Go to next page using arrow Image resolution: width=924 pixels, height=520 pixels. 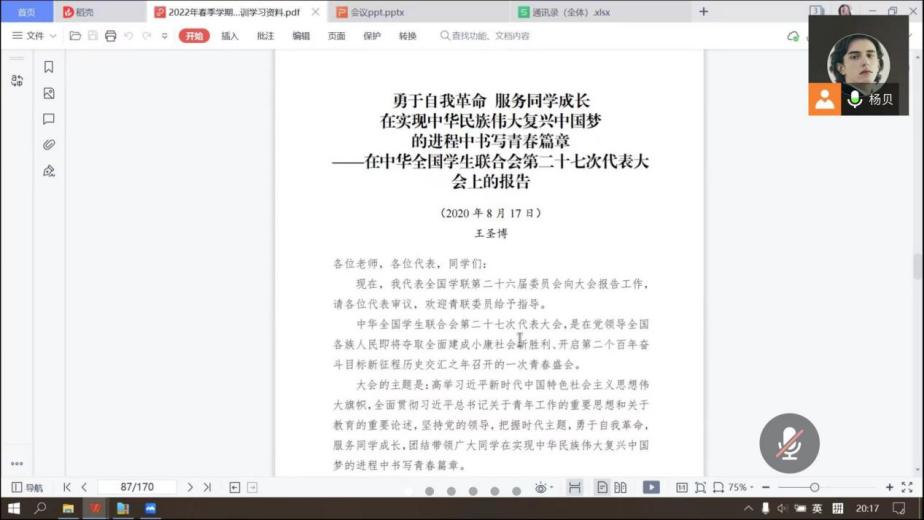click(190, 487)
